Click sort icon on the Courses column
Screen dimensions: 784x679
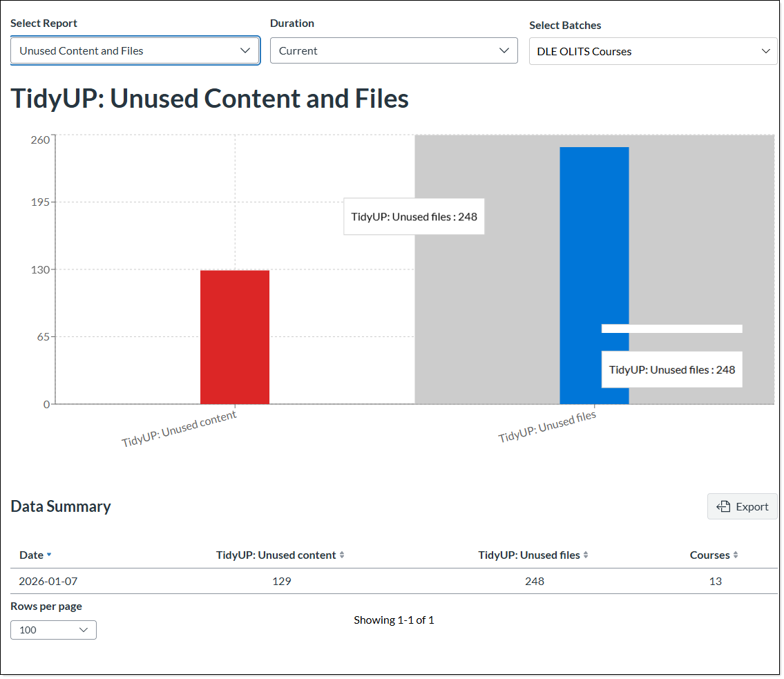point(735,555)
